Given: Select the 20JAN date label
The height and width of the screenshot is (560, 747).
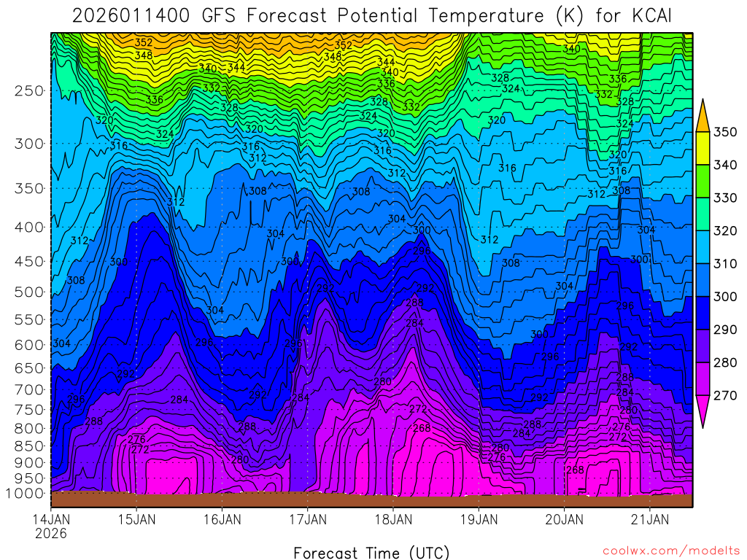Looking at the screenshot, I should (565, 519).
